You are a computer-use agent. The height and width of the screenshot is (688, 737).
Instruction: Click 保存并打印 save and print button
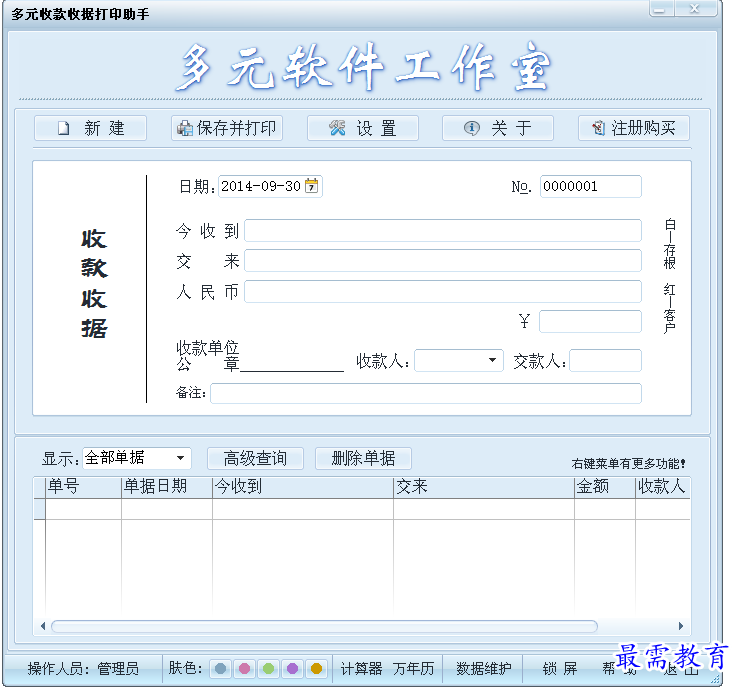coord(227,128)
